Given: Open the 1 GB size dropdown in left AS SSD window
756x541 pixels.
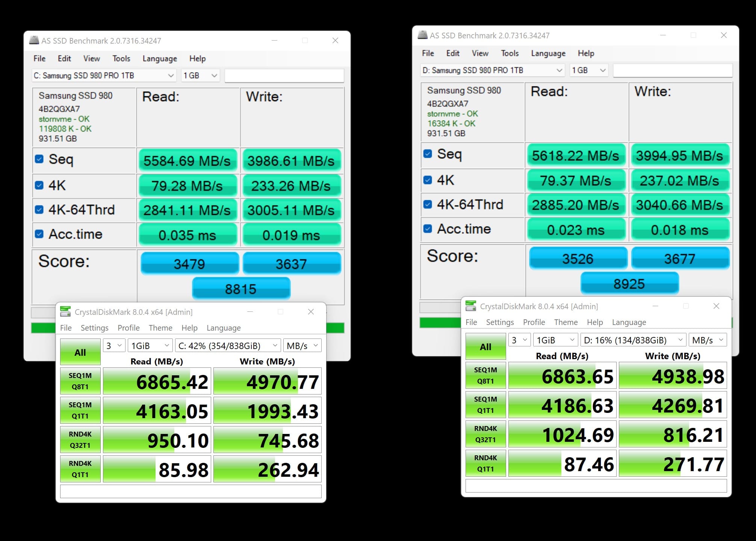Looking at the screenshot, I should 200,76.
